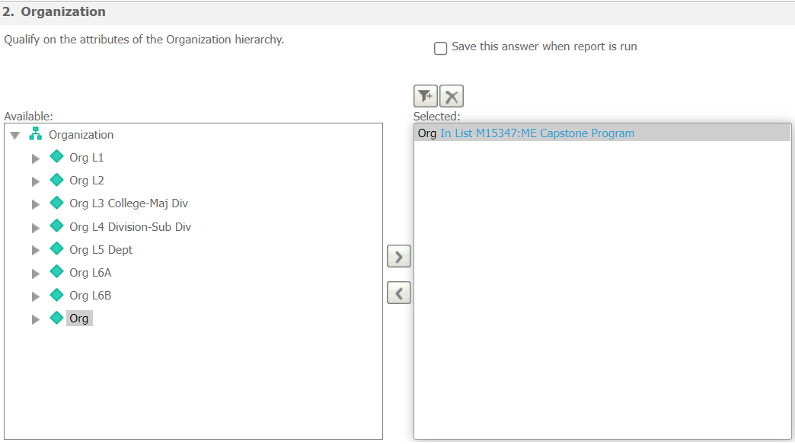Click the Org L2 diamond icon
The width and height of the screenshot is (795, 444).
click(x=57, y=179)
